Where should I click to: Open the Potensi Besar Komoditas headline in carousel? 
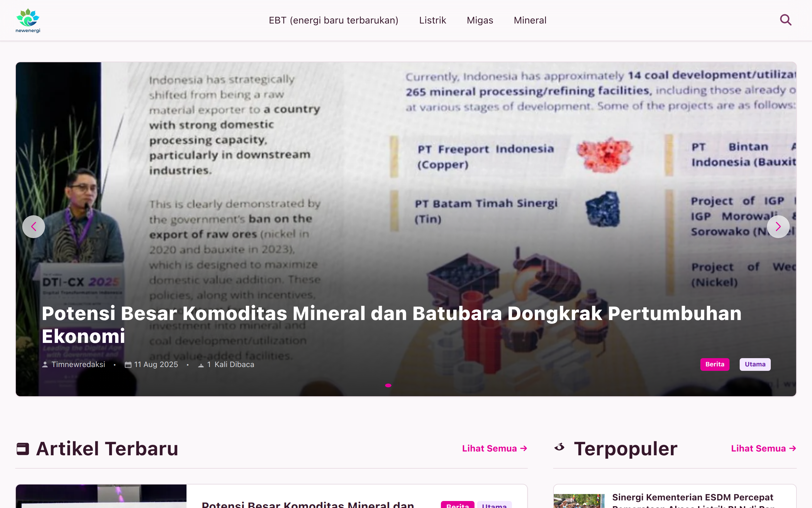(x=391, y=324)
